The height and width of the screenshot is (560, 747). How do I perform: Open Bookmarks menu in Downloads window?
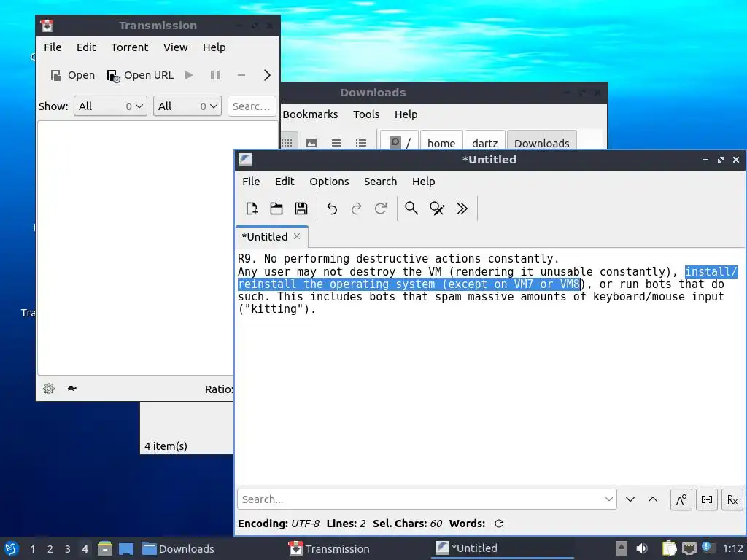tap(310, 114)
